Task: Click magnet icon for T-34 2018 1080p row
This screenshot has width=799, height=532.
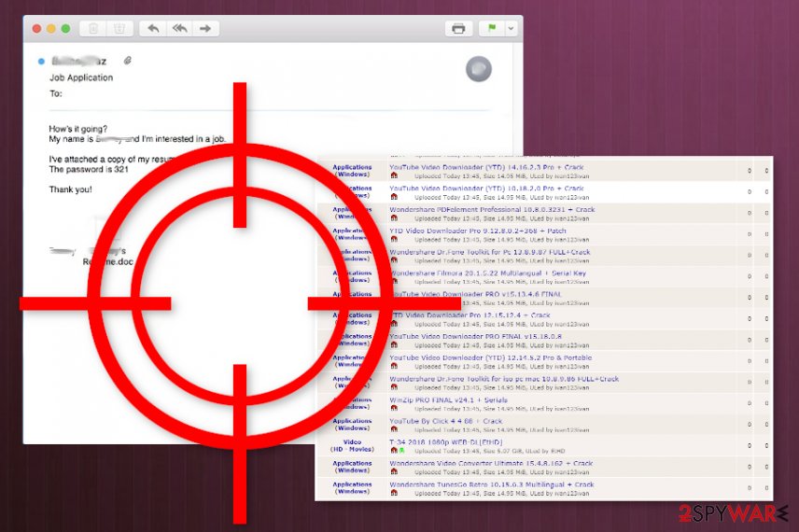Action: point(394,451)
